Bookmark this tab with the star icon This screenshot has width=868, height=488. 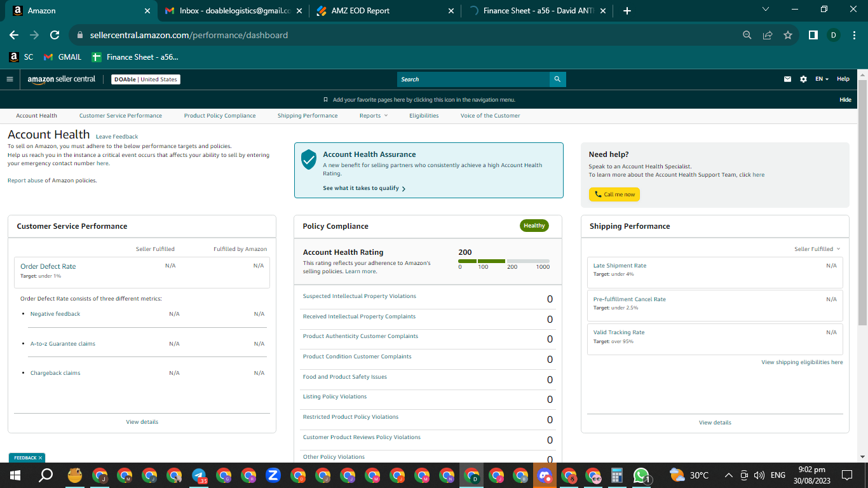(x=788, y=35)
